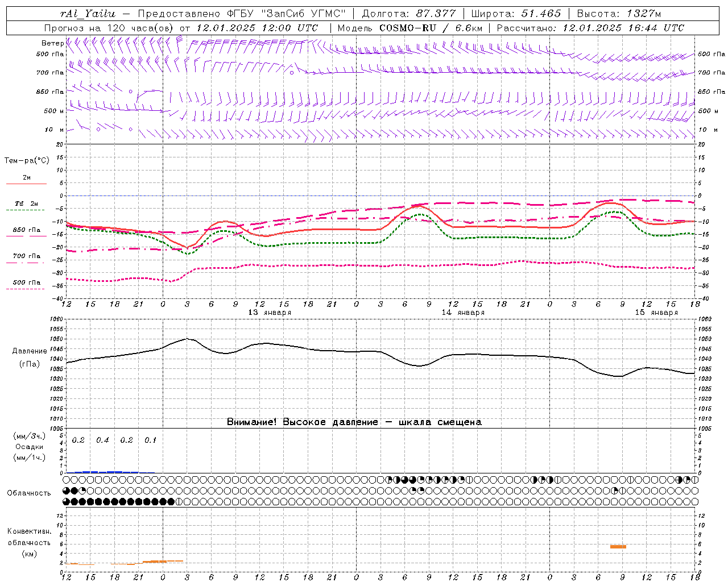Screen dimensions: 728x582
Task: Click the '15 января' date label
Action: click(x=656, y=313)
